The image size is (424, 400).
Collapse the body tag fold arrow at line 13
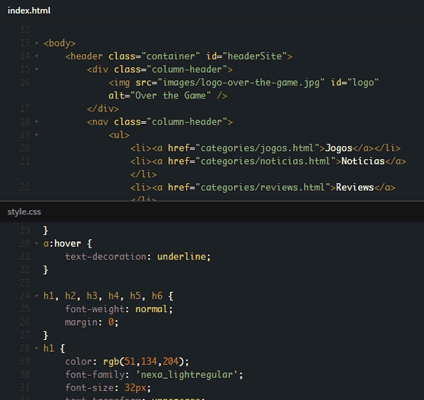(37, 43)
